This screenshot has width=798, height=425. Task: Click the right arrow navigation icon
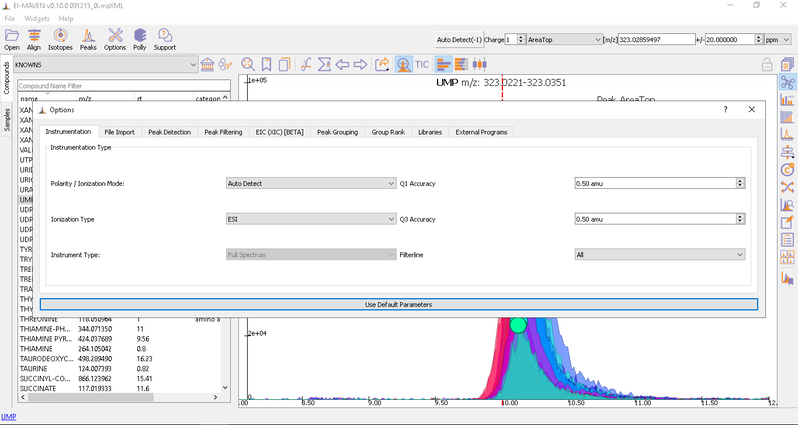tap(360, 65)
